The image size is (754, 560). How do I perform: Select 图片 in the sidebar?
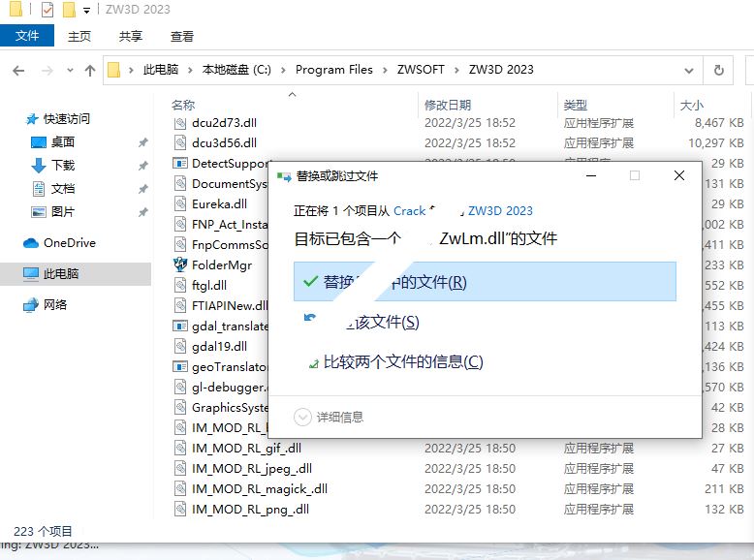[x=63, y=211]
